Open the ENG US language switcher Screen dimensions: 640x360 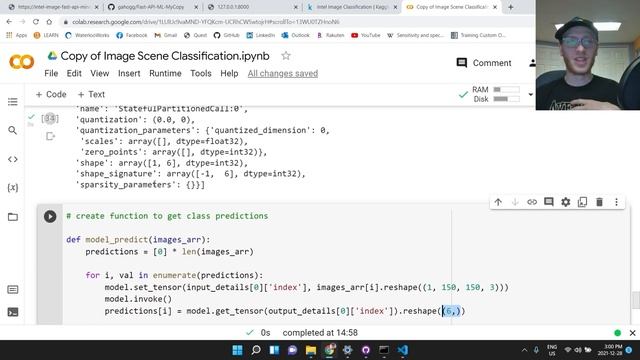552,350
